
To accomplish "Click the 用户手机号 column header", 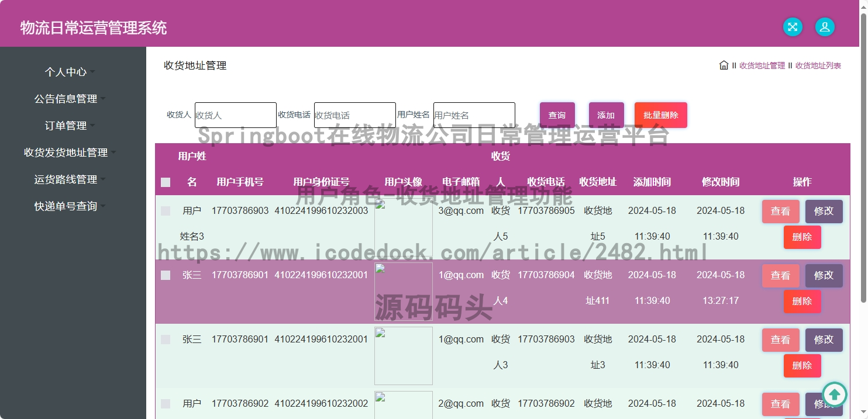I will [x=240, y=182].
